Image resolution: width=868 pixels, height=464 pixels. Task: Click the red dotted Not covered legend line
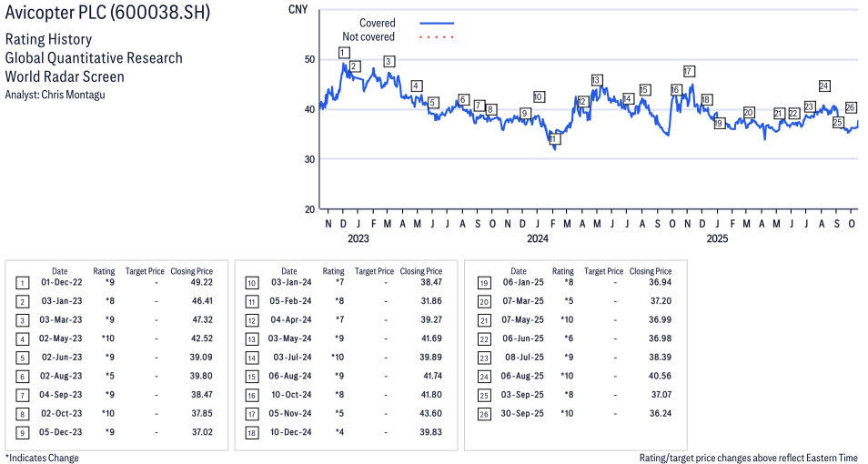tap(437, 37)
